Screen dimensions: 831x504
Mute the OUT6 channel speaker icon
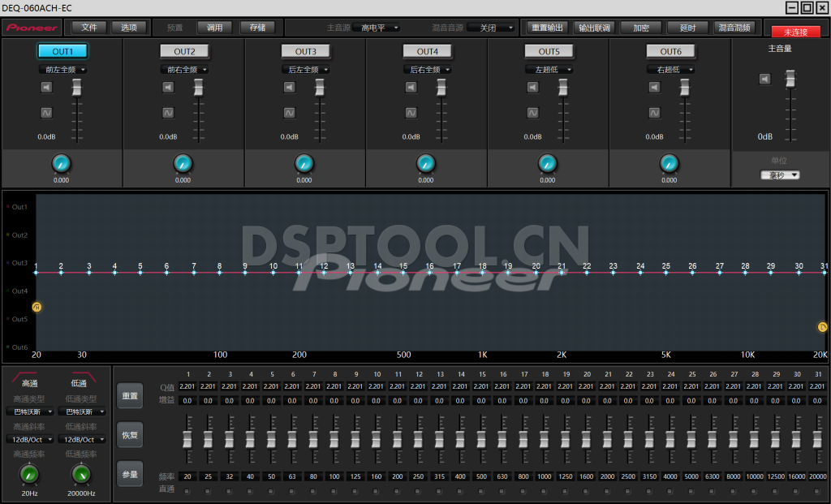[655, 88]
